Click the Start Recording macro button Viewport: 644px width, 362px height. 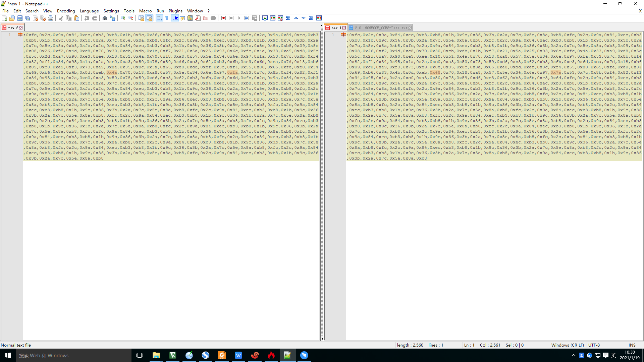tap(223, 18)
